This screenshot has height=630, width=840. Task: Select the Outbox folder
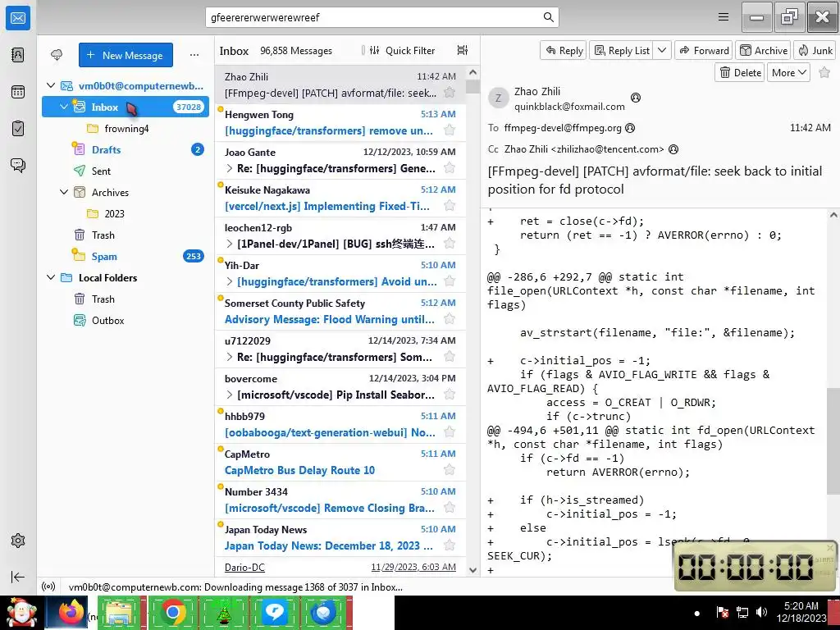coord(126,321)
